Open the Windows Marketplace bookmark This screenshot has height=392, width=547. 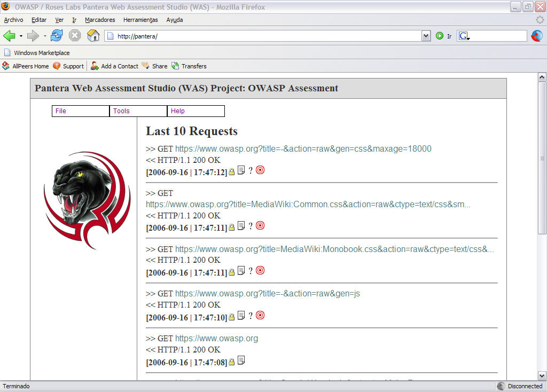click(37, 53)
